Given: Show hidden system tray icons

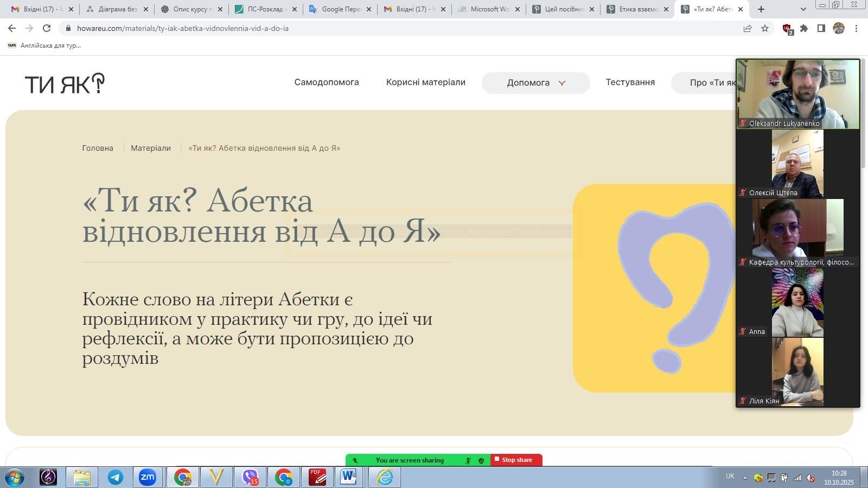Looking at the screenshot, I should tap(745, 478).
